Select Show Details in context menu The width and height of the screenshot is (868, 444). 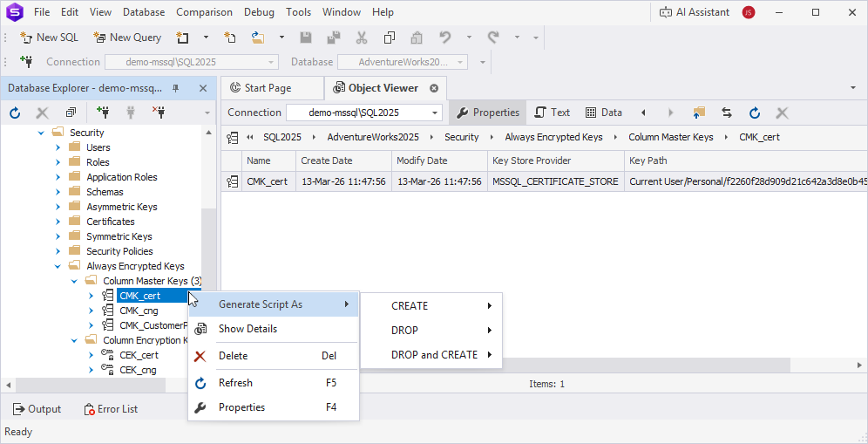[274, 329]
